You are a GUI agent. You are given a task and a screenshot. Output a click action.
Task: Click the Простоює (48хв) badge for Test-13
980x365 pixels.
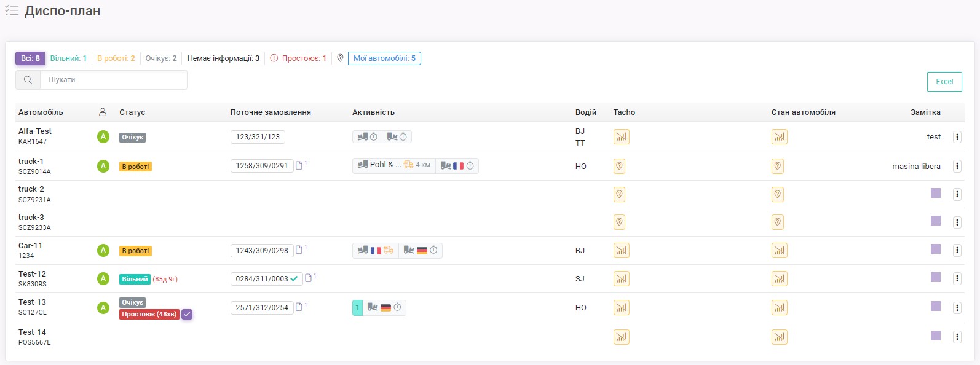[x=149, y=314]
